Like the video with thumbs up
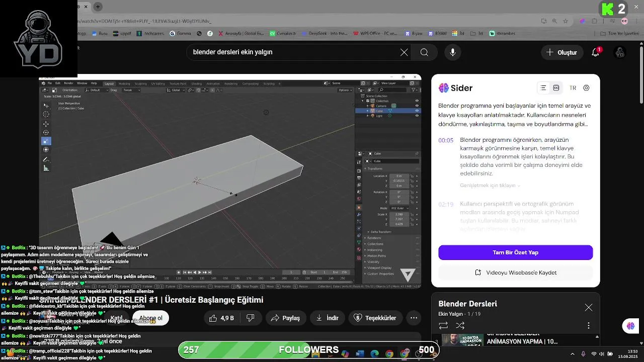The width and height of the screenshot is (644, 362). pyautogui.click(x=221, y=318)
